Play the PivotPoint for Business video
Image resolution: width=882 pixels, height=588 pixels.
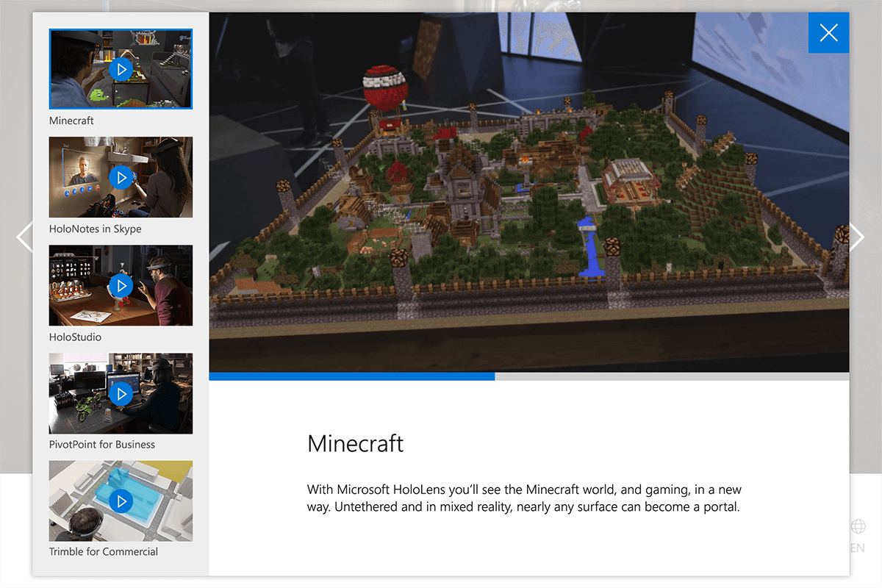(121, 393)
